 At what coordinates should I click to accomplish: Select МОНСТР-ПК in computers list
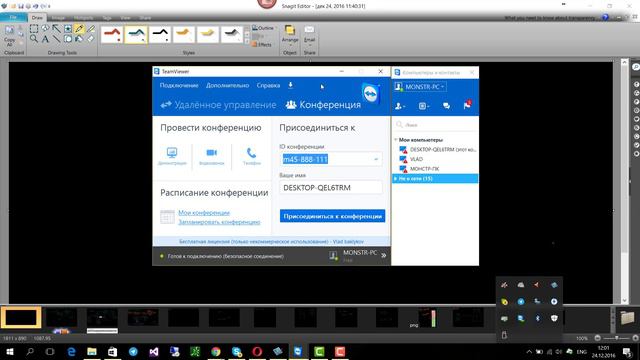pyautogui.click(x=420, y=169)
